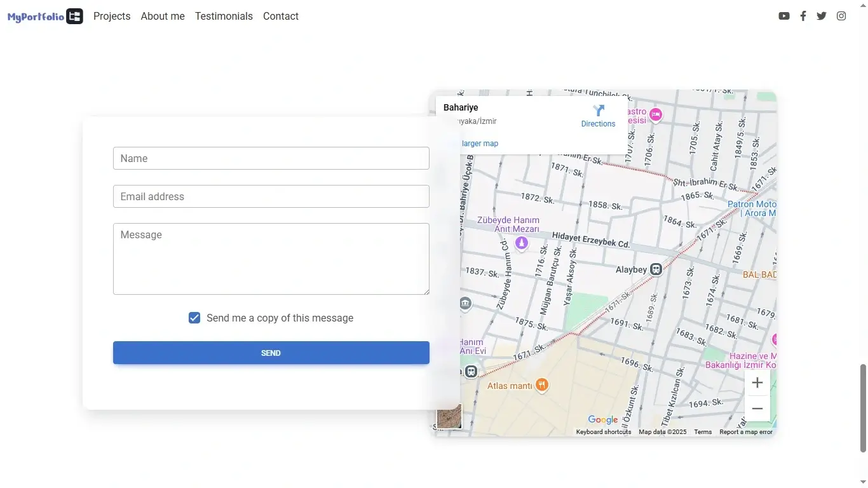The height and width of the screenshot is (488, 868).
Task: Focus the Name input field
Action: tap(271, 158)
